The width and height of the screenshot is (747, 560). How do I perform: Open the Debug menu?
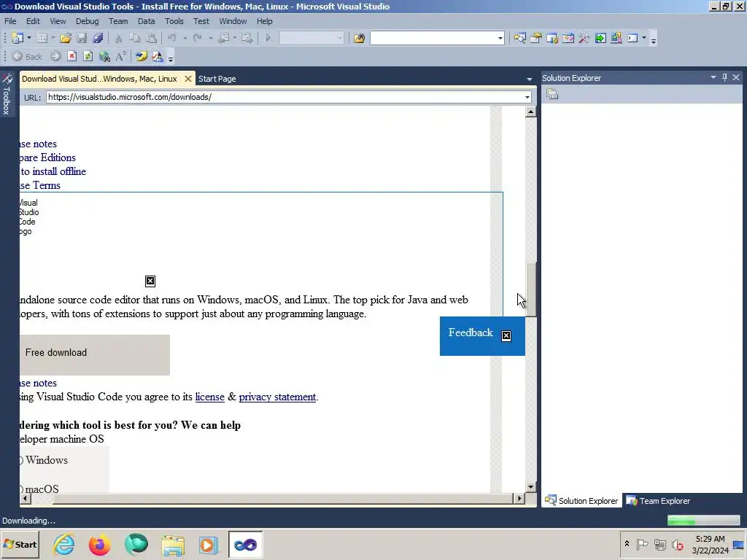(x=88, y=21)
